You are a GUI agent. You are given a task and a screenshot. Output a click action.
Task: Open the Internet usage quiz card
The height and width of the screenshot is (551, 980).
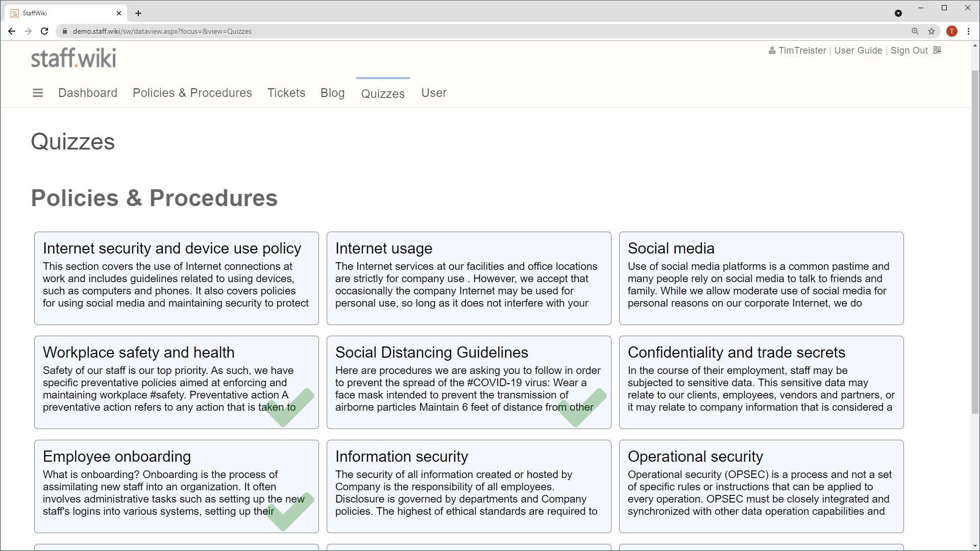[x=469, y=279]
